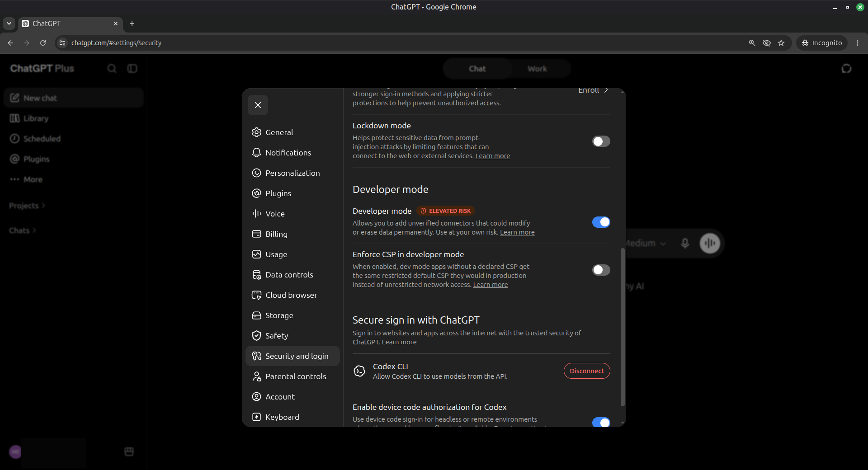Turn off Developer mode switch

pos(601,222)
